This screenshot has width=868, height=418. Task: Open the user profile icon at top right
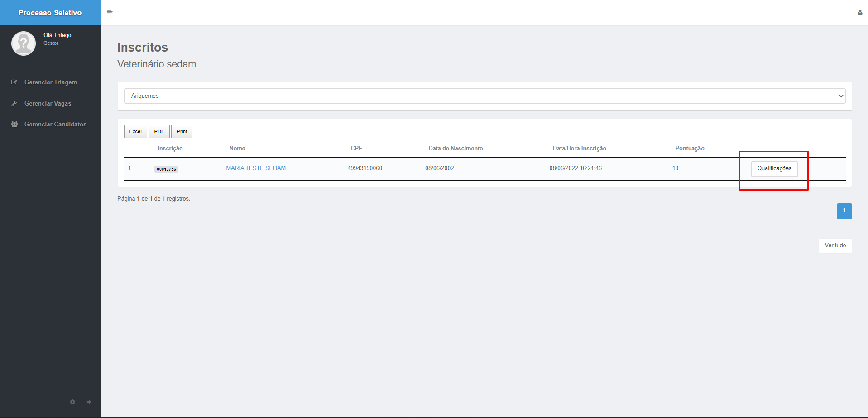point(860,13)
